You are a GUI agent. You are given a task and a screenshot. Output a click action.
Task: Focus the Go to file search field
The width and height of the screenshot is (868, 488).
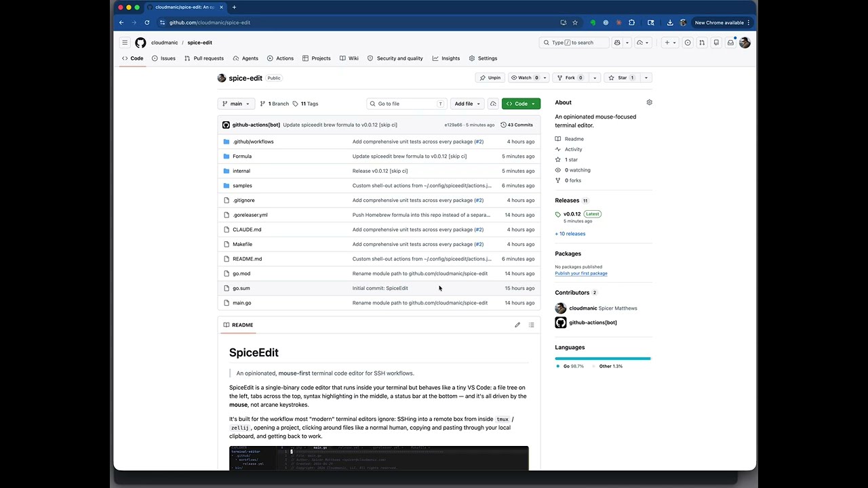(407, 104)
